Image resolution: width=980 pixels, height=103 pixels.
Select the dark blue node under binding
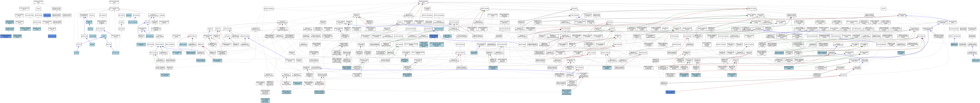click(x=47, y=15)
